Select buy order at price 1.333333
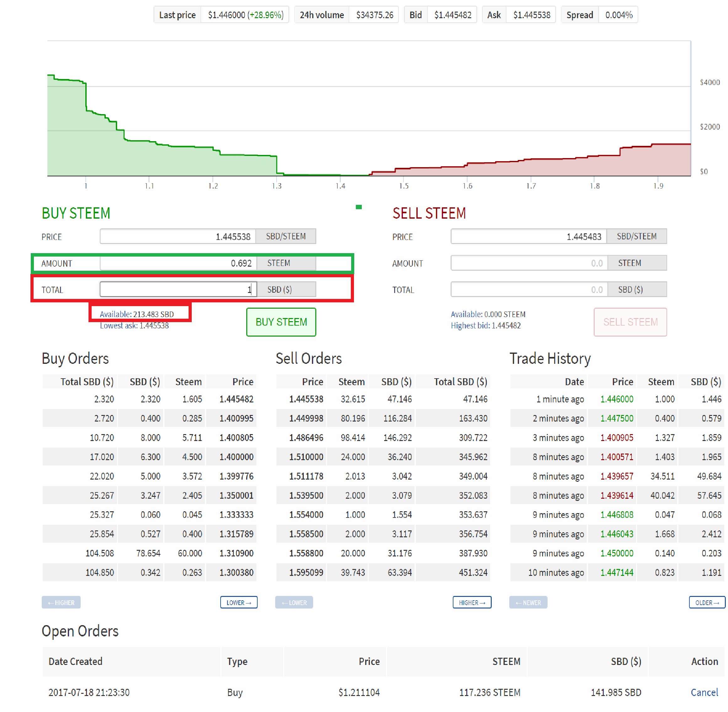 coord(149,515)
